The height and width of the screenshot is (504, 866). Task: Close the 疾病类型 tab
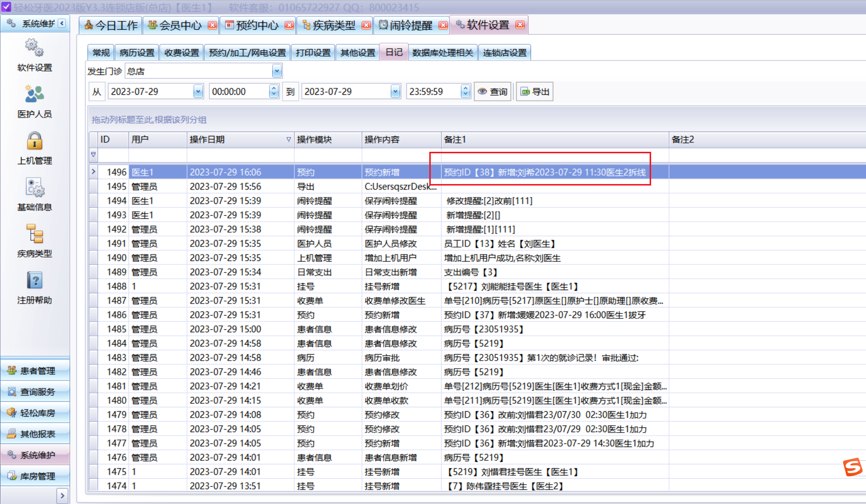coord(366,25)
